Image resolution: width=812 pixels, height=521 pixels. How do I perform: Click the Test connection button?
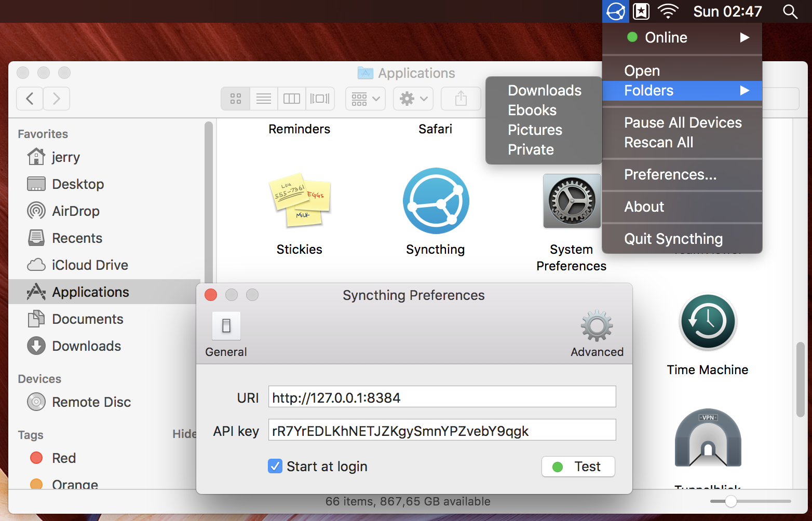point(578,467)
